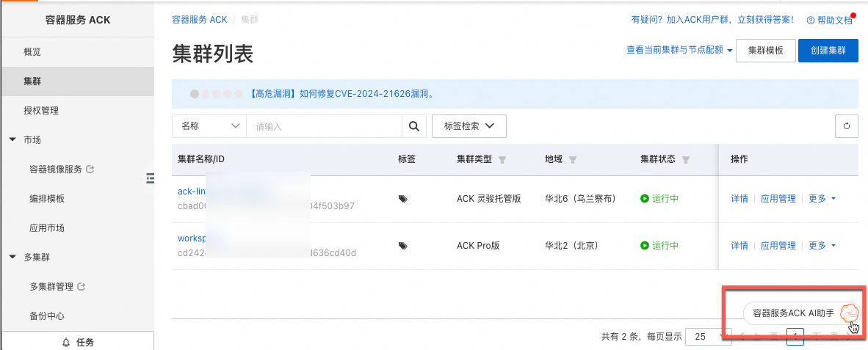Viewport: 868px width, 350px height.
Task: Click the 集群模板 button
Action: (x=766, y=51)
